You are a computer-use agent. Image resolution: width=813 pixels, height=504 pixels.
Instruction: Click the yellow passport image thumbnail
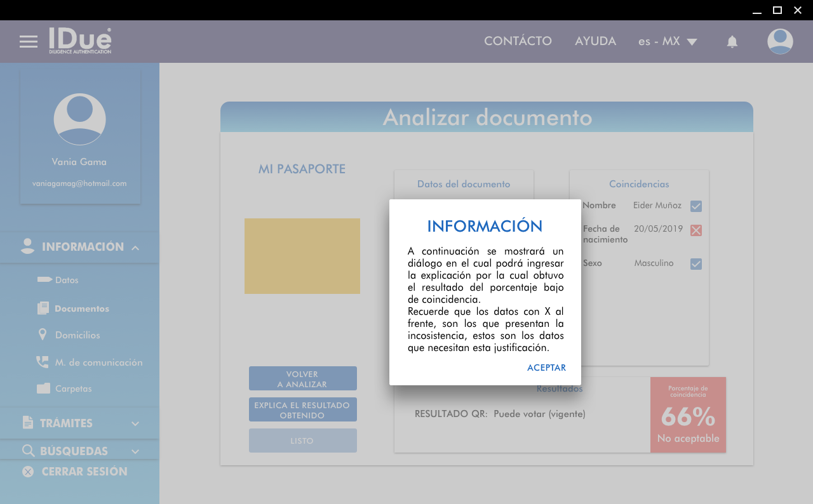pos(302,256)
